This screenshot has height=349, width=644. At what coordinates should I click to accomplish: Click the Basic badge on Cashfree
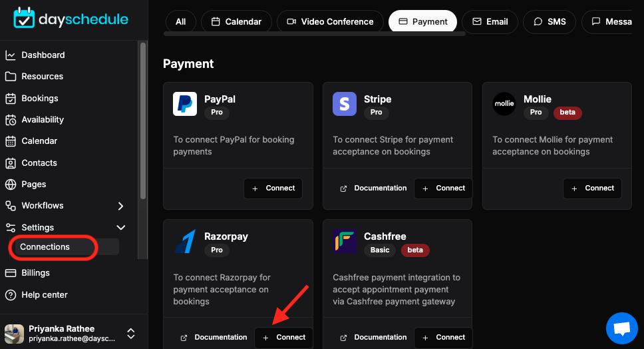point(380,250)
